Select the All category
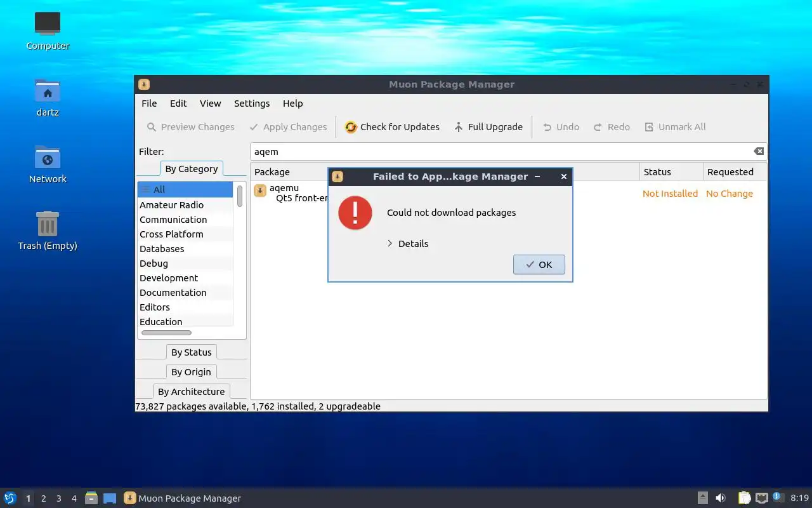Image resolution: width=812 pixels, height=508 pixels. 185,189
